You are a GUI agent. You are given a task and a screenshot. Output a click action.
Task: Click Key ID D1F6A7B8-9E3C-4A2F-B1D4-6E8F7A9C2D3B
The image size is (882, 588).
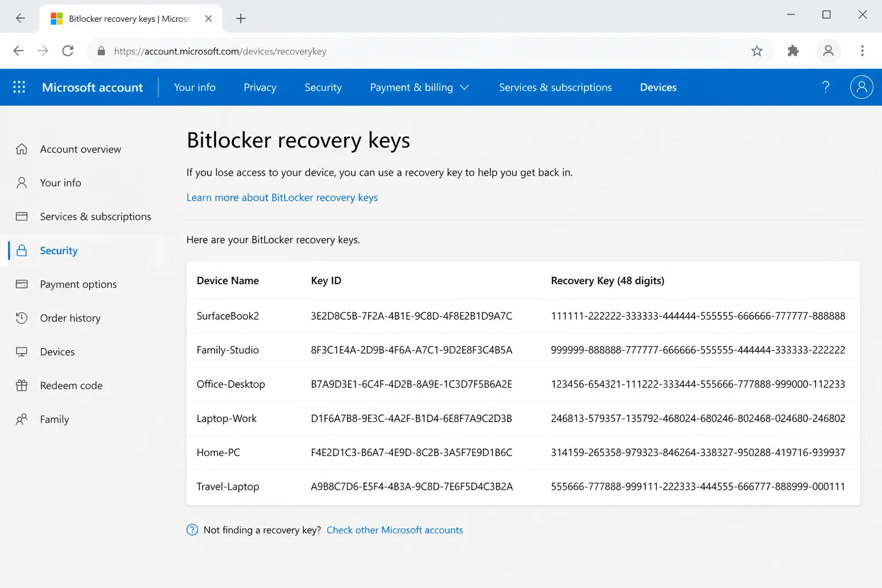point(411,418)
